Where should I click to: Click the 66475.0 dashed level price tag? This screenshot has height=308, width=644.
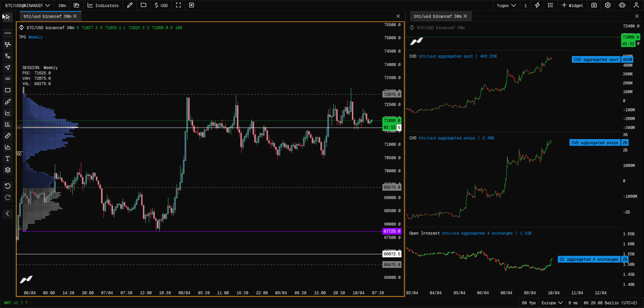pyautogui.click(x=392, y=265)
